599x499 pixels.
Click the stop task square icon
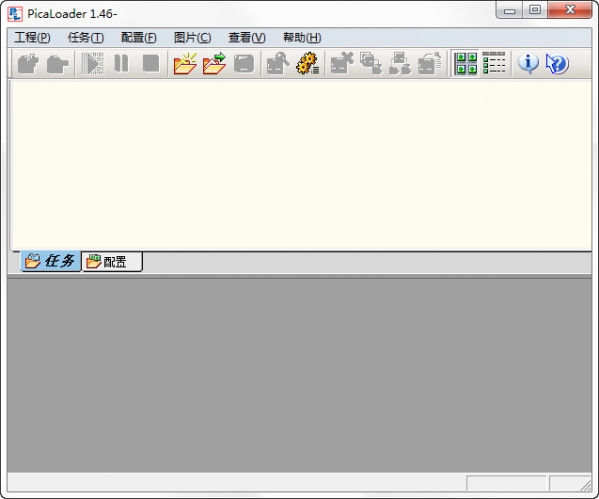pyautogui.click(x=151, y=63)
